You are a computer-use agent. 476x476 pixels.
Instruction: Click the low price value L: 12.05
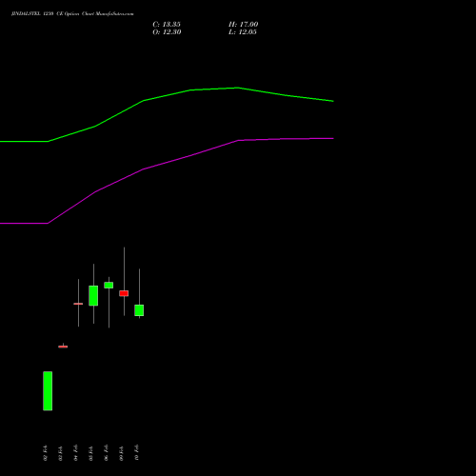(243, 32)
